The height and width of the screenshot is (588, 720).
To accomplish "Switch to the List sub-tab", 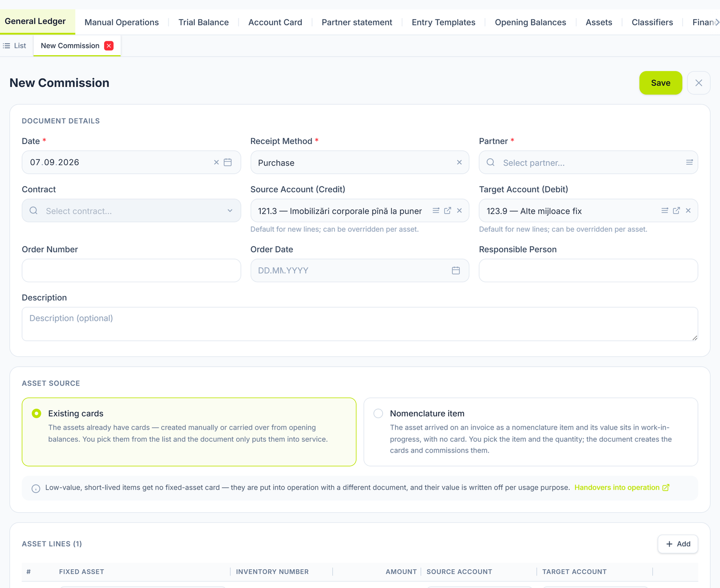I will click(x=15, y=46).
